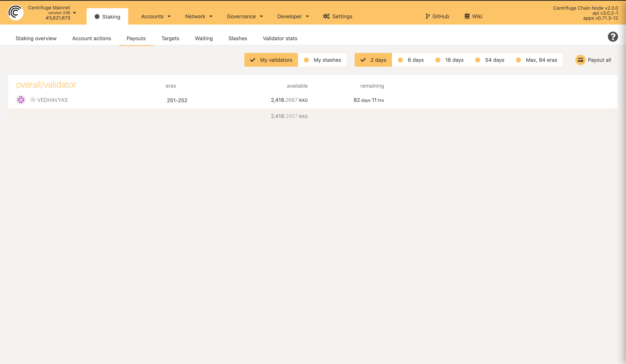Viewport: 626px width, 364px height.
Task: Click the VEDHAVYAS identicon avatar
Action: (x=21, y=100)
